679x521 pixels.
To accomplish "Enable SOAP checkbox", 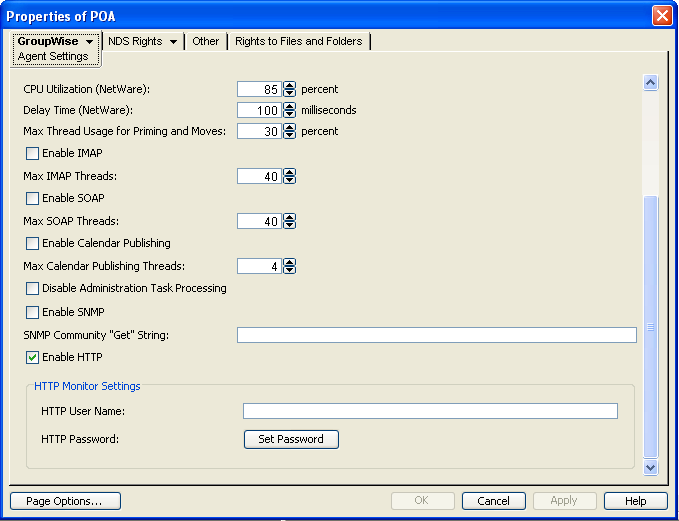I will 32,198.
